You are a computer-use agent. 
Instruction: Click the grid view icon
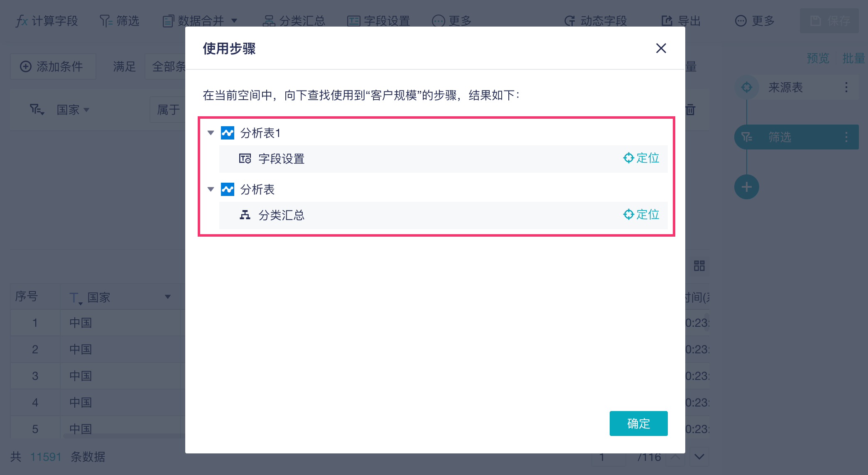coord(699,266)
